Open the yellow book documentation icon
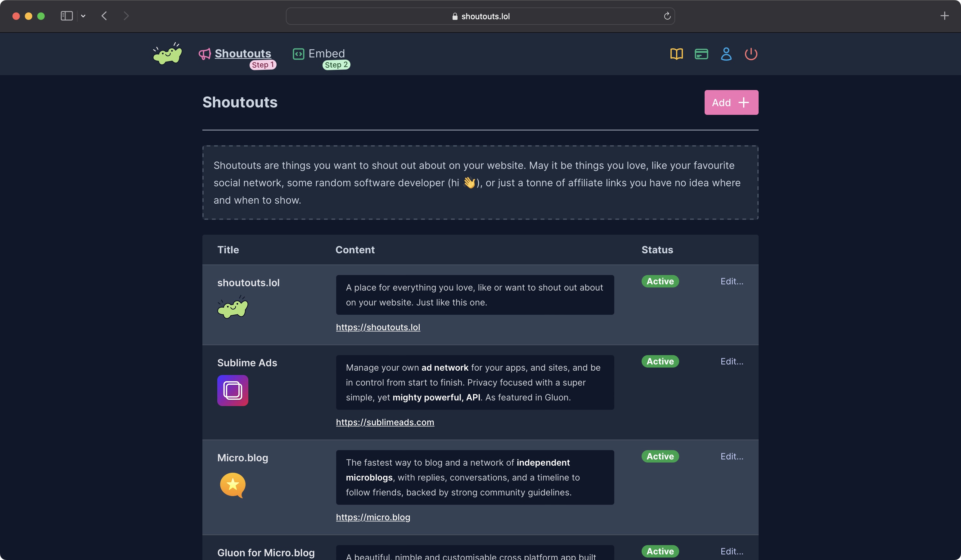This screenshot has height=560, width=961. click(676, 54)
